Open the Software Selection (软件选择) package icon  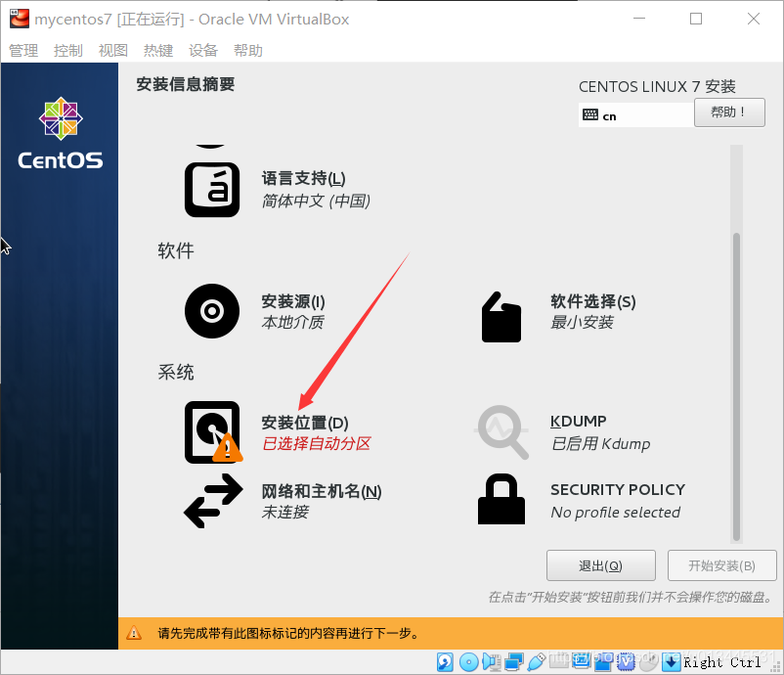coord(501,317)
